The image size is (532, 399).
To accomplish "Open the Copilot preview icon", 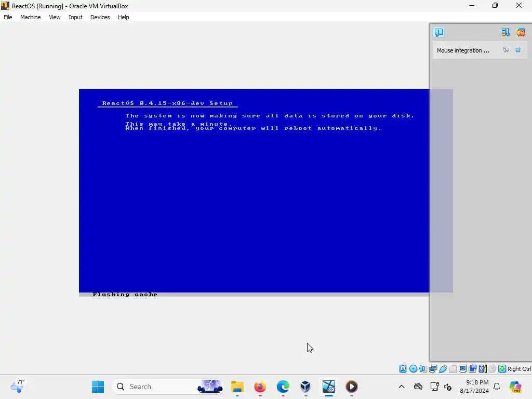I will (516, 387).
